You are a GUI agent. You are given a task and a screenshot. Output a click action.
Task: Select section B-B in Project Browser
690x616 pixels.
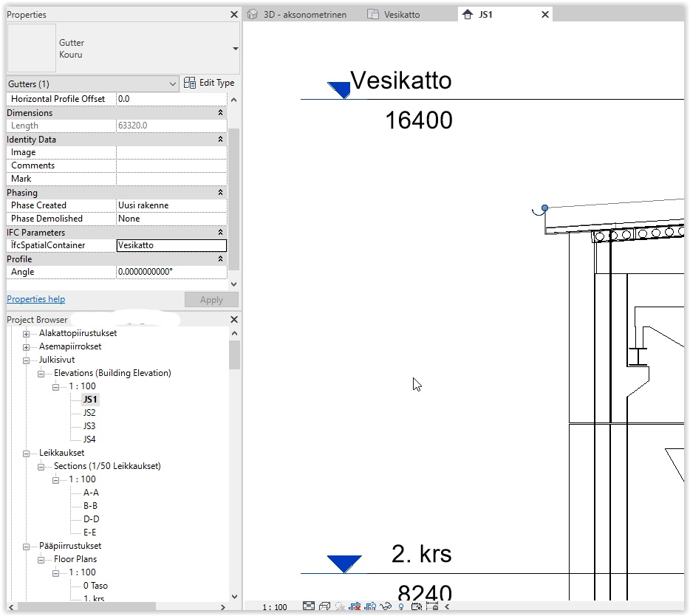coord(90,505)
